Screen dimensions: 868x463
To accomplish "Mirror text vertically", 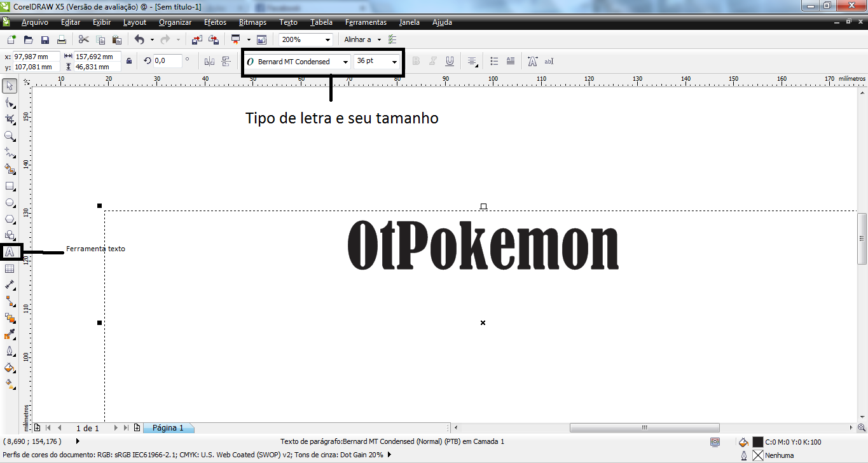I will click(226, 61).
